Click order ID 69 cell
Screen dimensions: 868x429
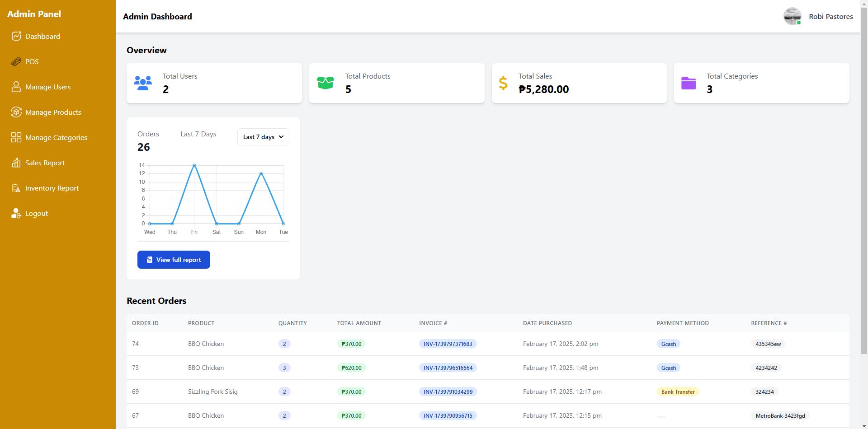(x=135, y=392)
